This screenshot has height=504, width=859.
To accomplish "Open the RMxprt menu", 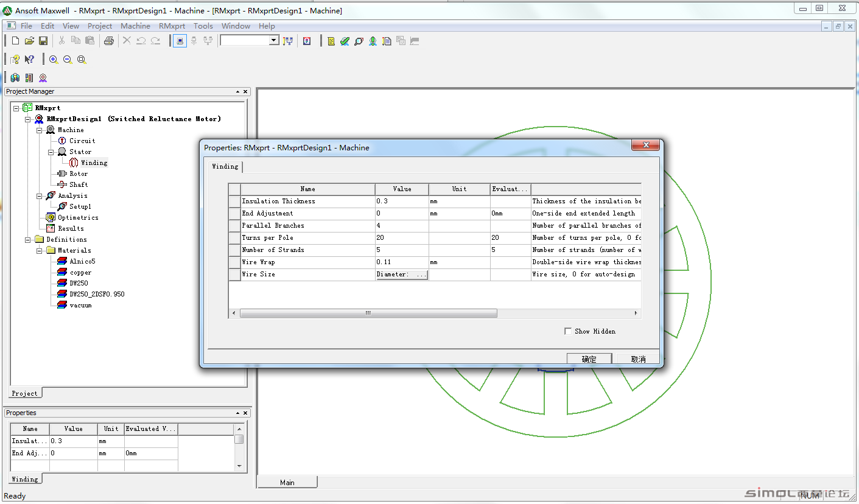I will (x=172, y=26).
